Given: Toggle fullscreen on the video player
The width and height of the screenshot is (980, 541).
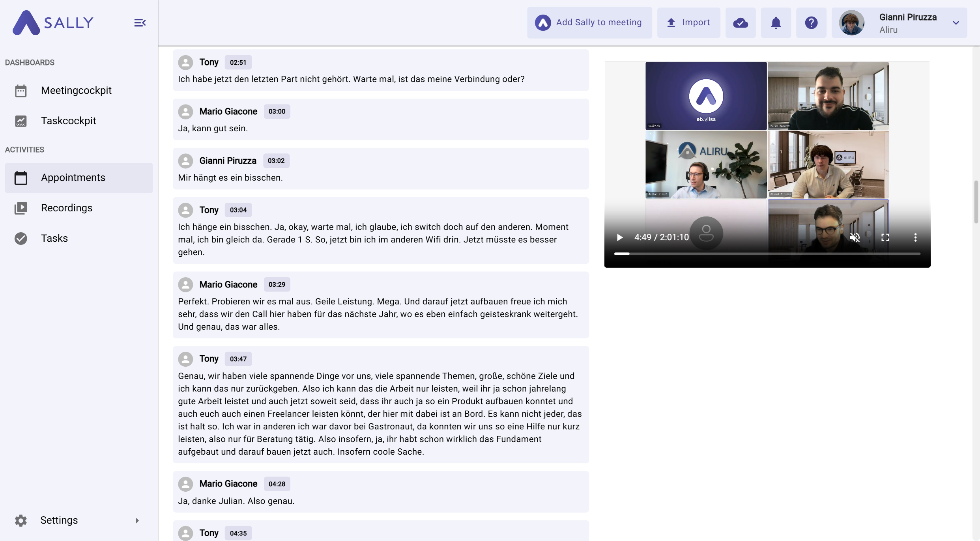Looking at the screenshot, I should (885, 237).
